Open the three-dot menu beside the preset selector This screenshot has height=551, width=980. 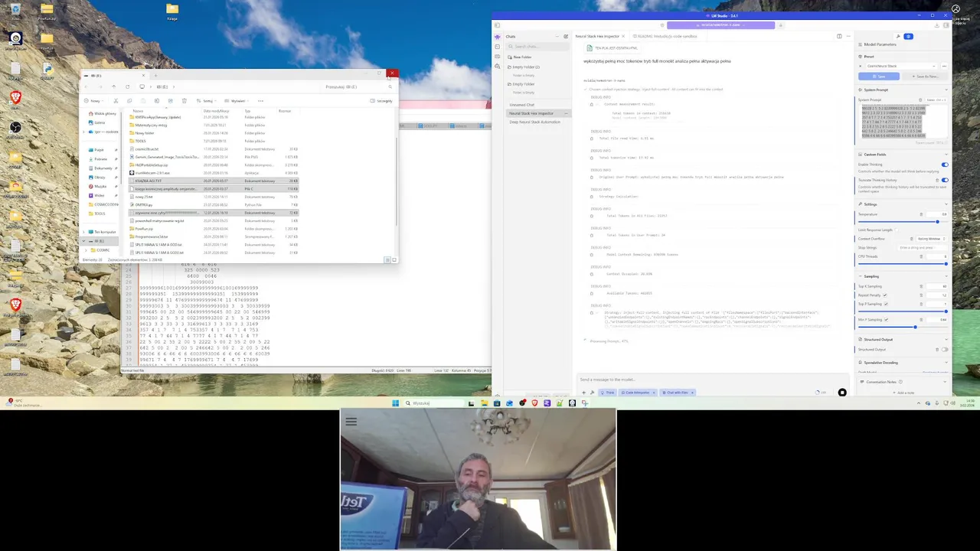(x=944, y=66)
